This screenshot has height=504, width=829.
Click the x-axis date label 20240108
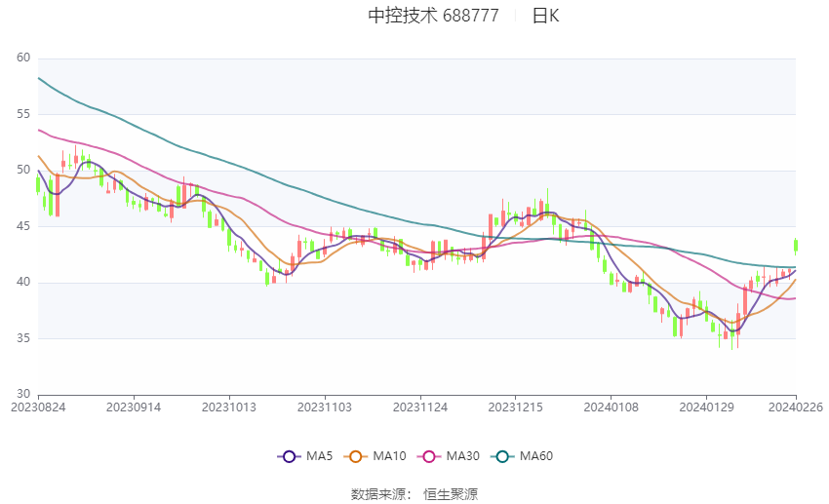point(612,407)
